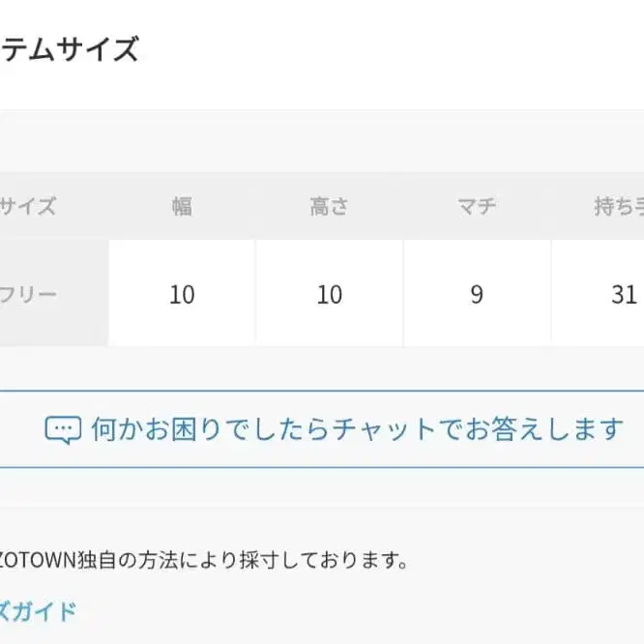Select the 高さ height column header
644x644 pixels.
(329, 206)
